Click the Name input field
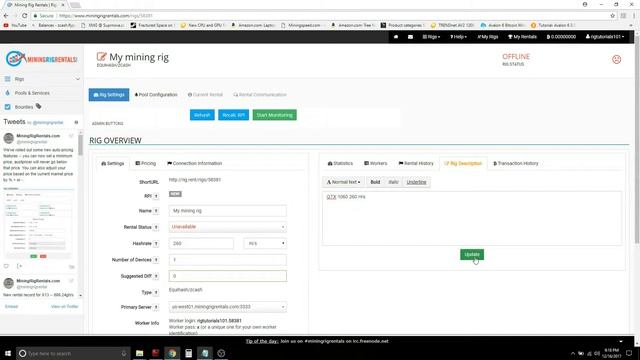 228,211
